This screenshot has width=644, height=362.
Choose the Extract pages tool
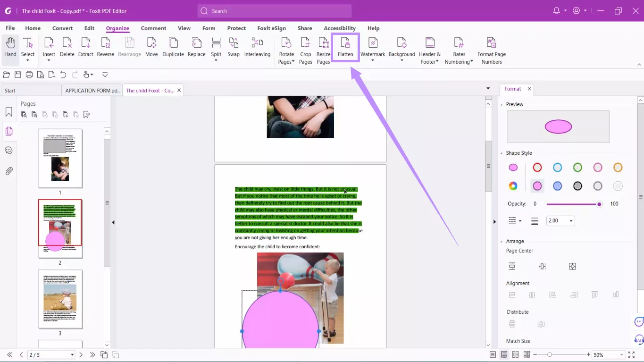(85, 47)
